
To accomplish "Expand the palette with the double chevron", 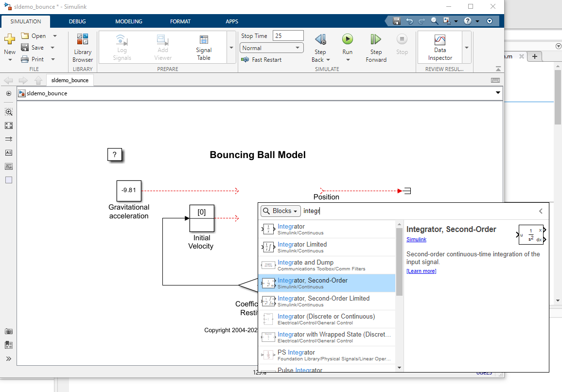I will coord(9,358).
